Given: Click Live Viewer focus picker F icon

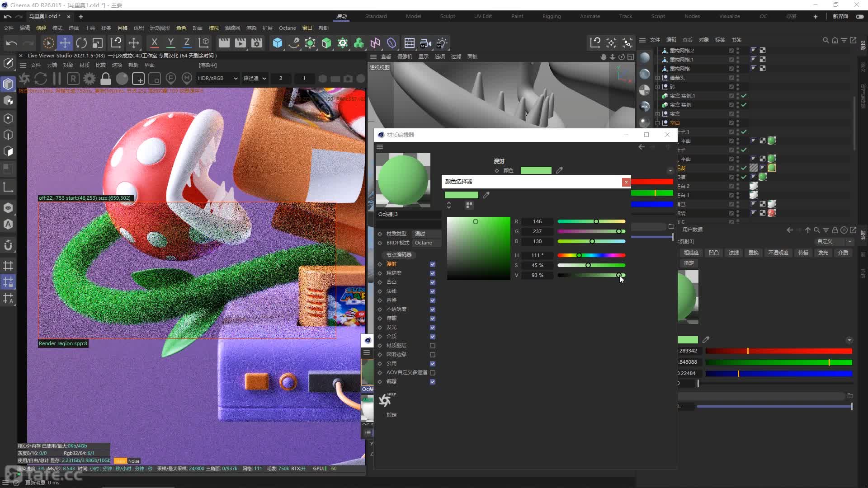Looking at the screenshot, I should pos(171,79).
